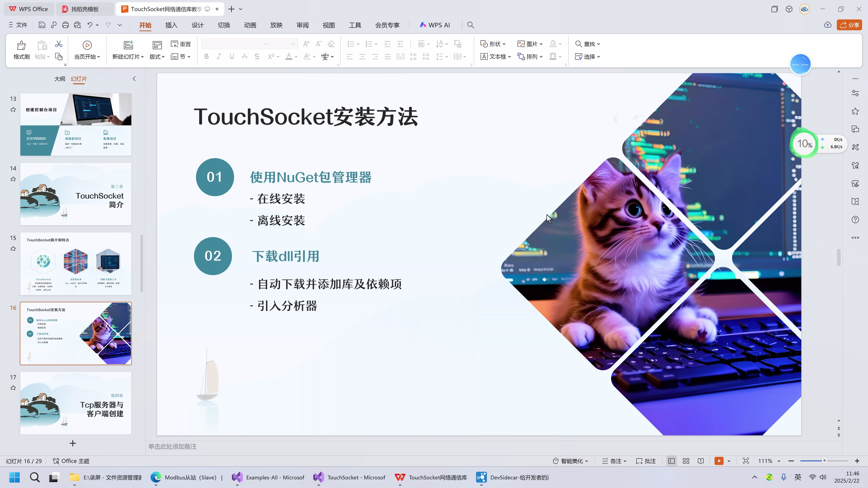
Task: Select the format painter tool
Action: [x=21, y=50]
